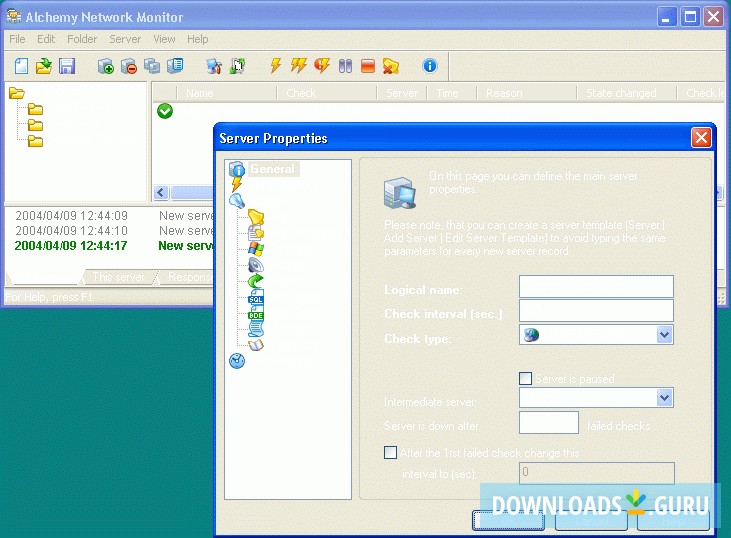Viewport: 731px width, 538px height.
Task: Click the duplicate servers toolbar icon
Action: pos(152,66)
